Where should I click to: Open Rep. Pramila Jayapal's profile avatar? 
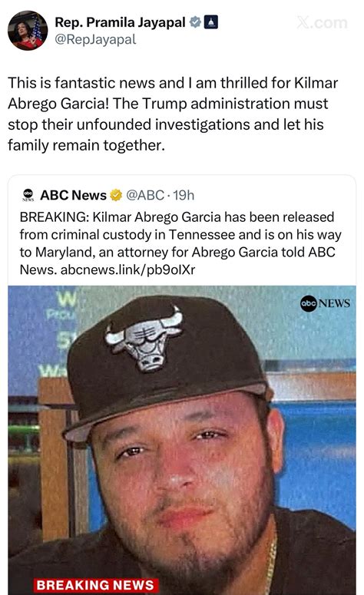[28, 31]
